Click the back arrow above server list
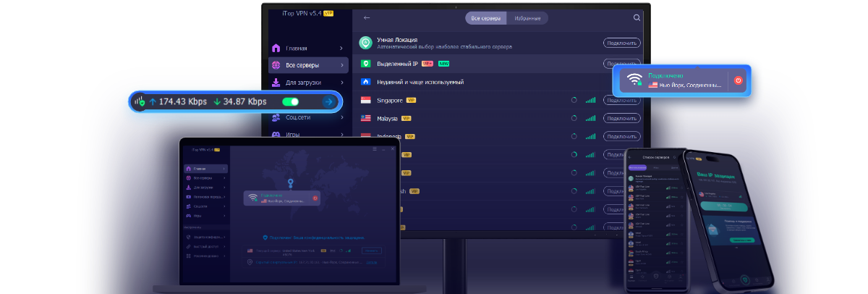 [367, 18]
